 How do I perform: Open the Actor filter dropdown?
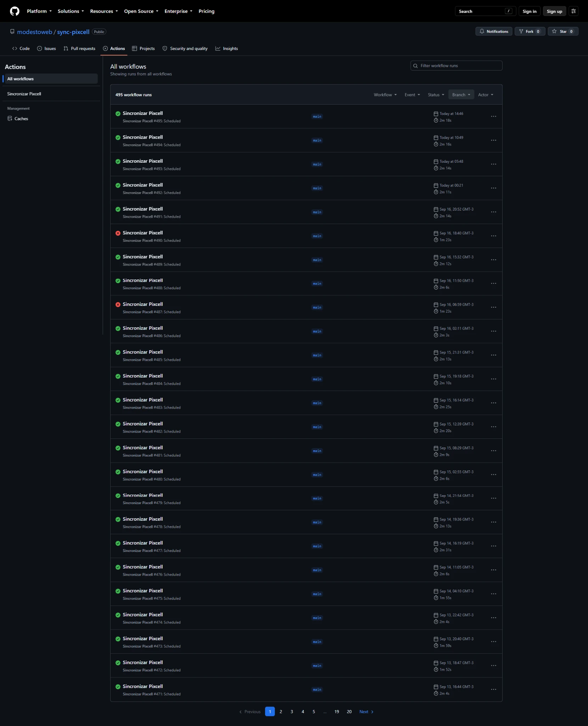pyautogui.click(x=486, y=95)
